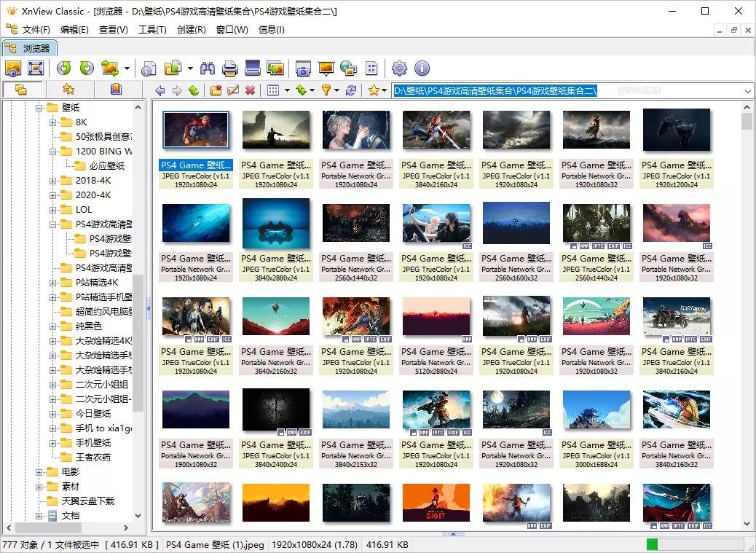The width and height of the screenshot is (756, 553).
Task: Toggle fullscreen image view mode
Action: [35, 68]
